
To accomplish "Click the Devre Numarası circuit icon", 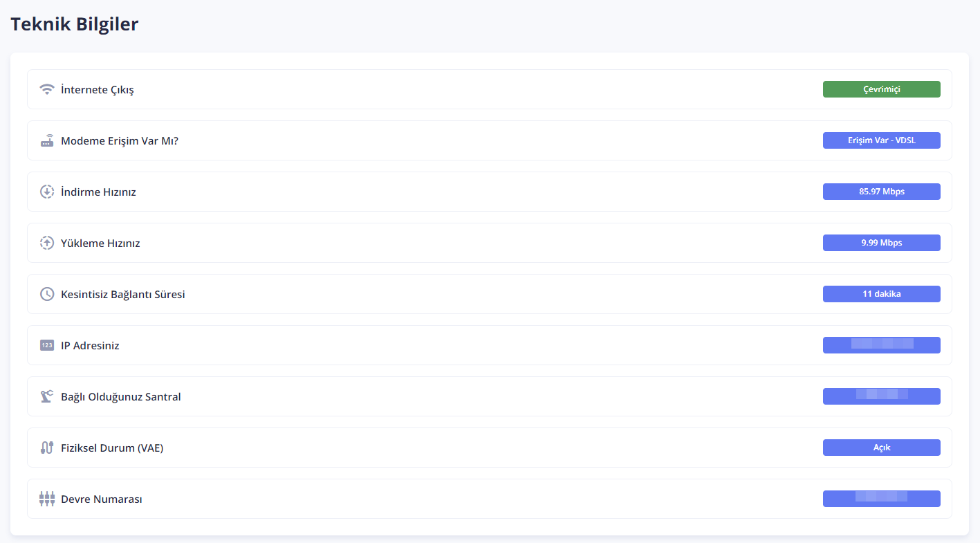I will point(47,499).
